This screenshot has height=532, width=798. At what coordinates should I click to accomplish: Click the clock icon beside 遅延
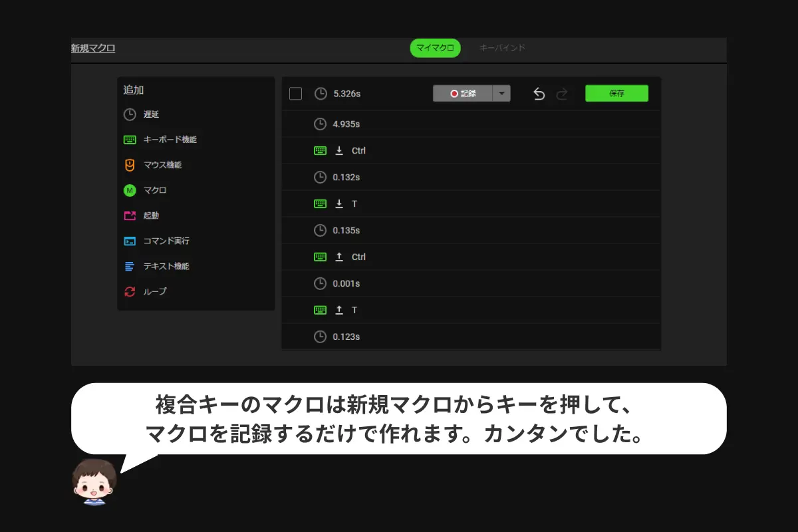[130, 114]
